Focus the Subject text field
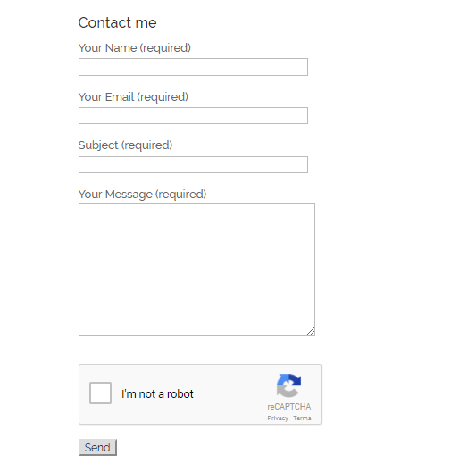This screenshot has height=472, width=476. pos(194,165)
